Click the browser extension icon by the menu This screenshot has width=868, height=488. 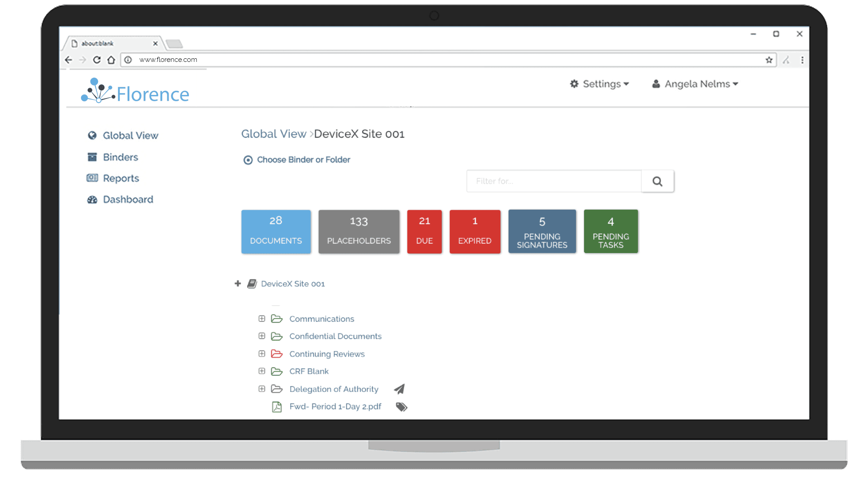tap(787, 60)
